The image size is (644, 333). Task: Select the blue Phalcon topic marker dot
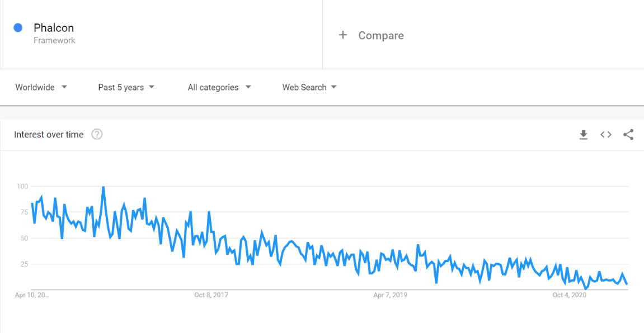(17, 27)
